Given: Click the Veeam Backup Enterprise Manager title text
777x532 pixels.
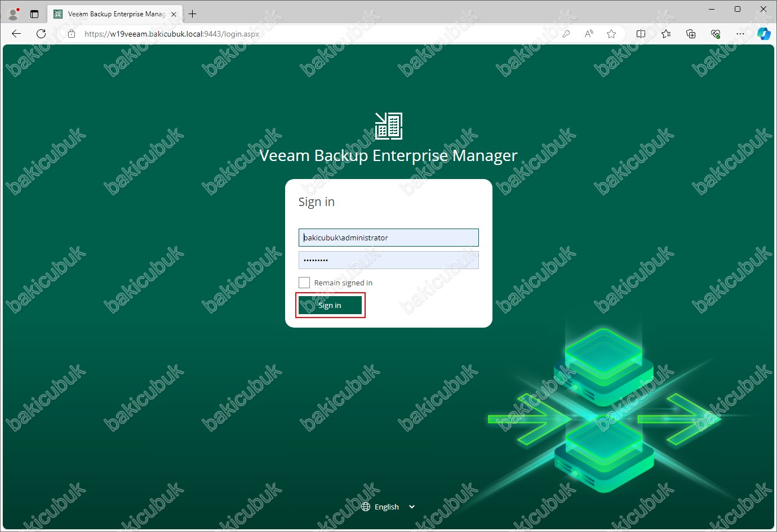Looking at the screenshot, I should [x=389, y=155].
